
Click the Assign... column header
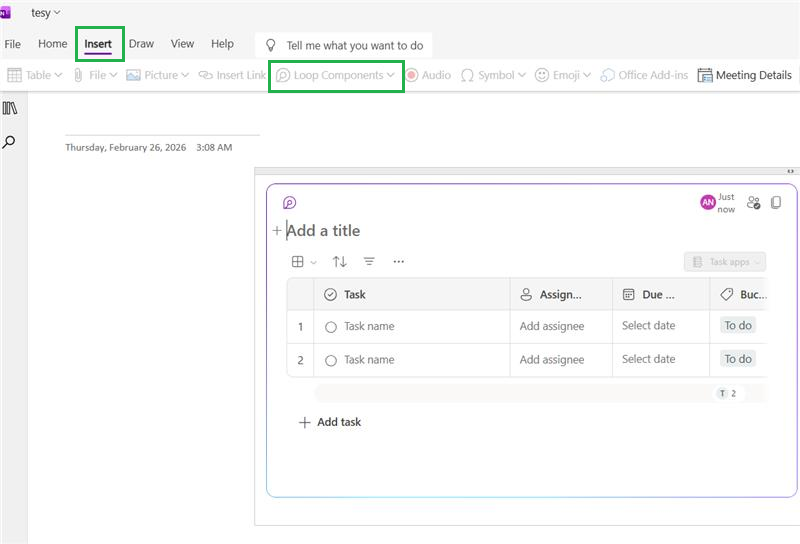click(561, 294)
